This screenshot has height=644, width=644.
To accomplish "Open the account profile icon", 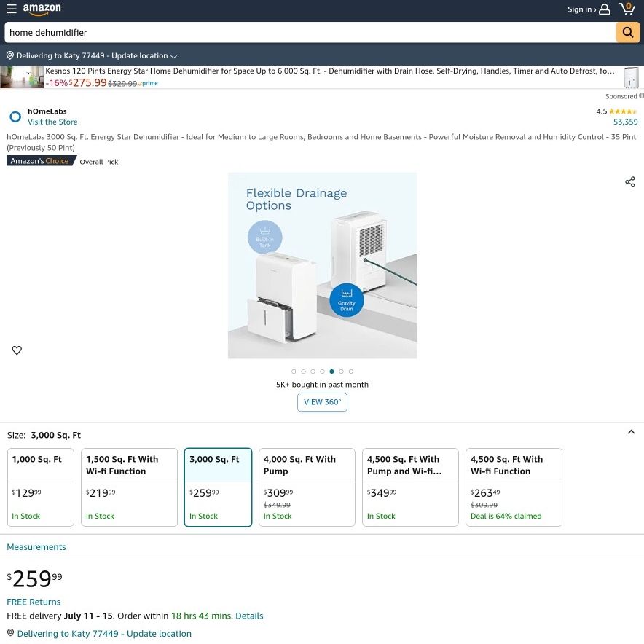I will pyautogui.click(x=604, y=9).
